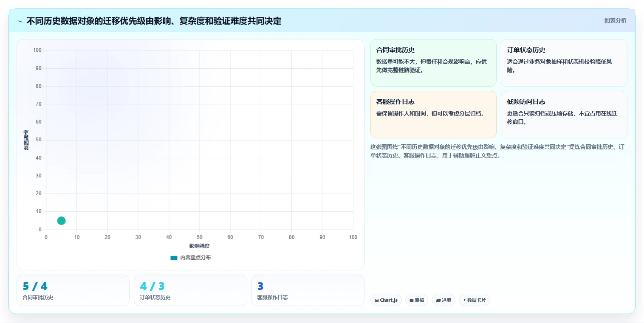
Task: Click the 表格 chip's square icon
Action: tap(412, 300)
